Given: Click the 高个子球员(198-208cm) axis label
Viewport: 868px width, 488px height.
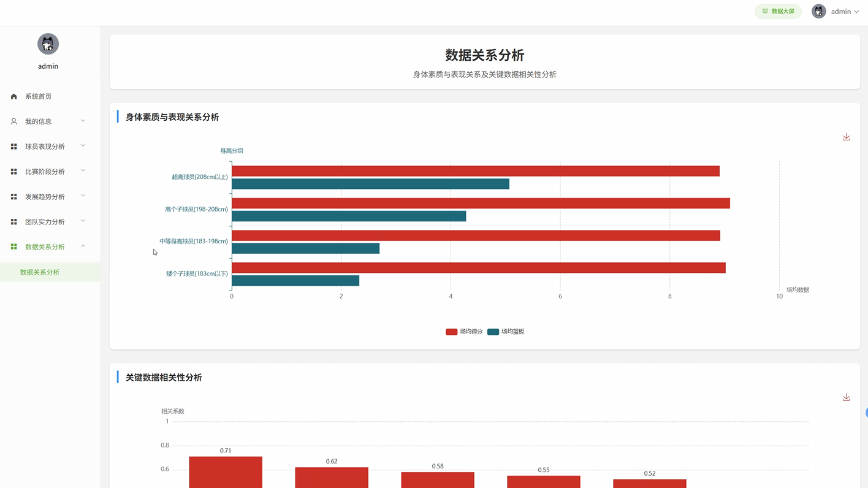Looking at the screenshot, I should 196,210.
